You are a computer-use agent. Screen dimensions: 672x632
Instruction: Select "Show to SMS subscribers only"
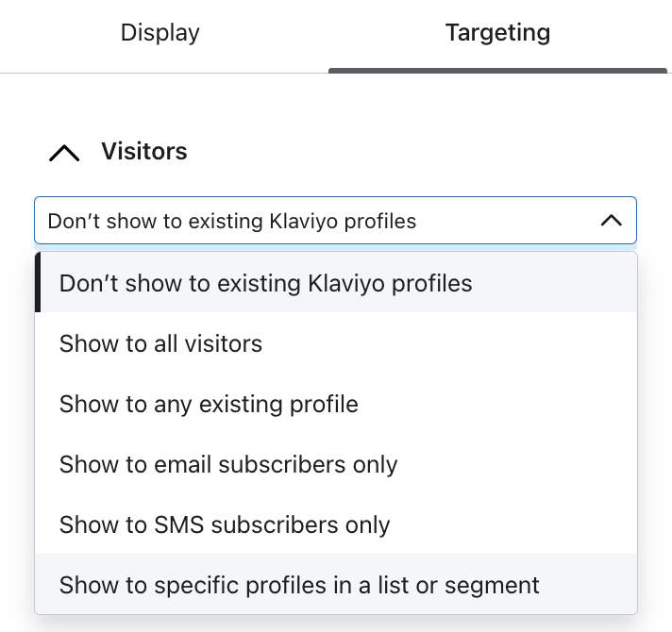pyautogui.click(x=225, y=524)
